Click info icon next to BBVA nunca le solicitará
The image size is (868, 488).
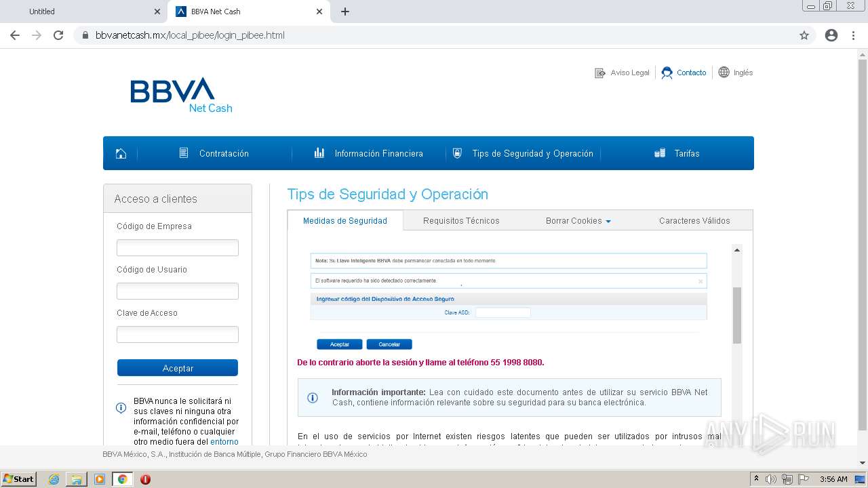pyautogui.click(x=121, y=407)
